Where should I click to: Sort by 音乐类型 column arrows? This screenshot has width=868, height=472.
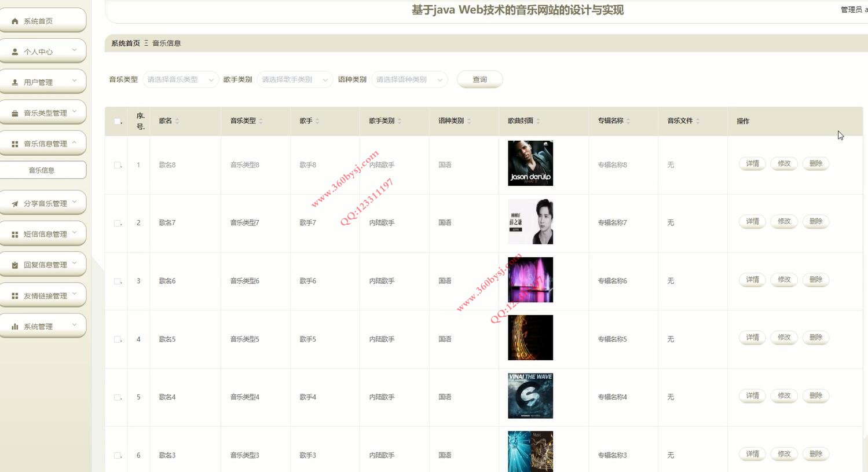click(x=261, y=121)
